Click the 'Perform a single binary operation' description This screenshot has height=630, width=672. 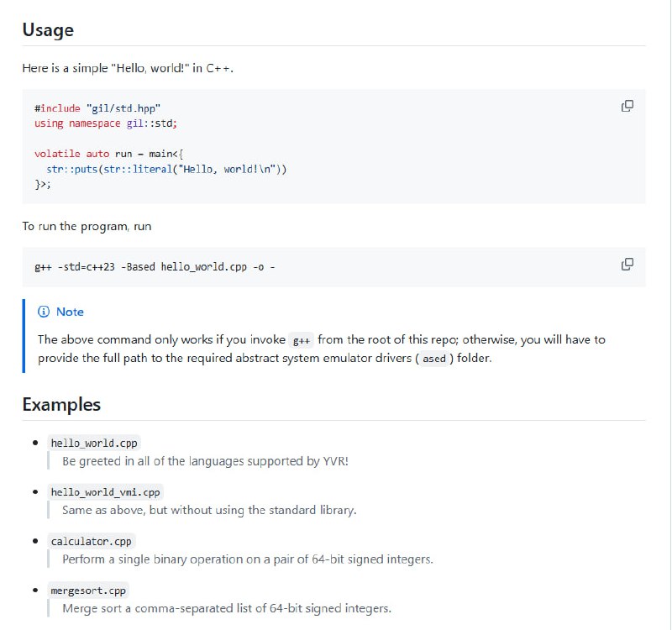pos(241,559)
